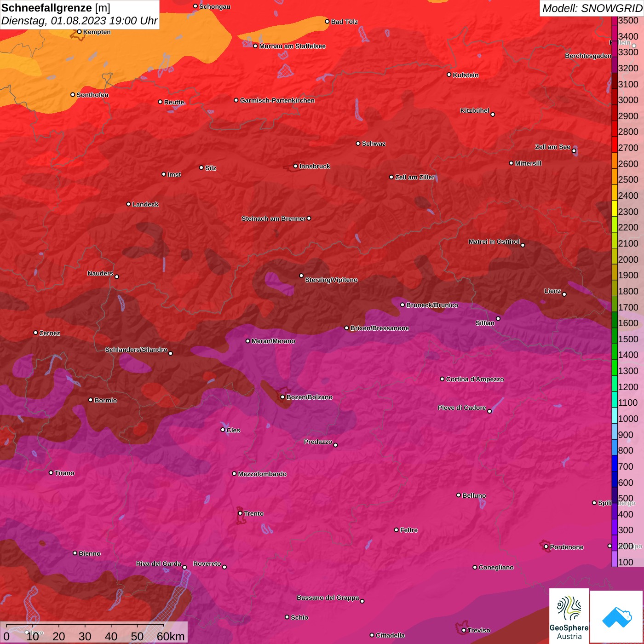Viewport: 644px width, 644px height.
Task: Click the Berchtesgaden label
Action: click(588, 56)
